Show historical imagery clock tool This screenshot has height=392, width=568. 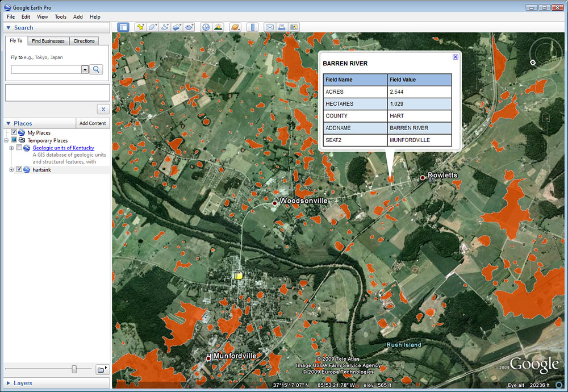pyautogui.click(x=206, y=27)
